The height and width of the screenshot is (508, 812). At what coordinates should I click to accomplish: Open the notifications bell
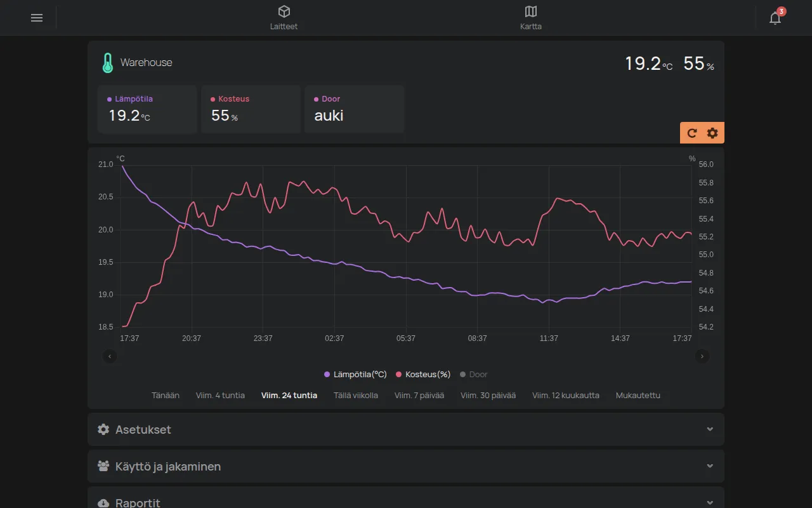(x=775, y=18)
